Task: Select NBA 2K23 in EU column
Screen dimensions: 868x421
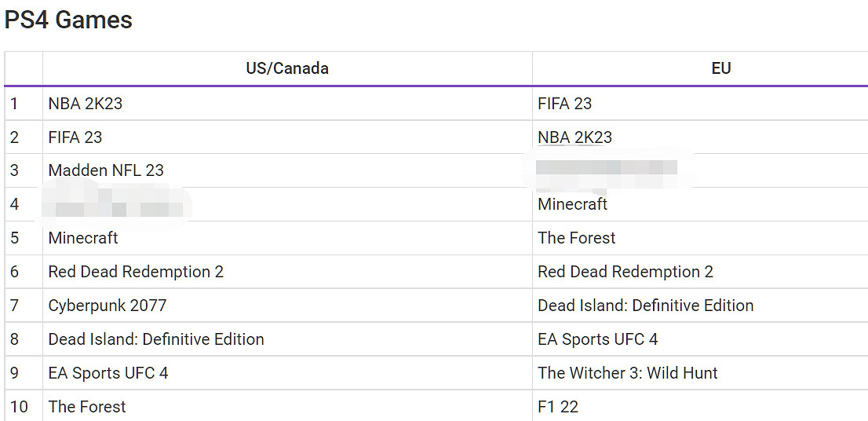Action: (574, 137)
